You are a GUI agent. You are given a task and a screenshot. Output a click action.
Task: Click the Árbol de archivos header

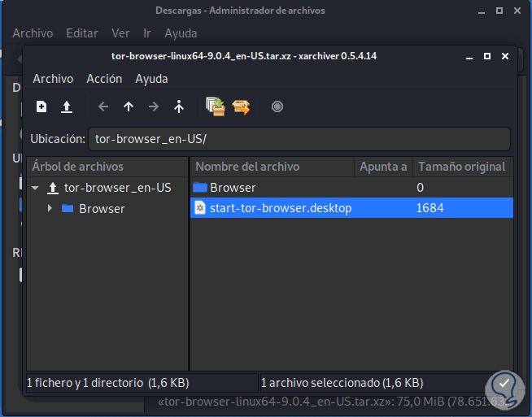click(x=107, y=167)
